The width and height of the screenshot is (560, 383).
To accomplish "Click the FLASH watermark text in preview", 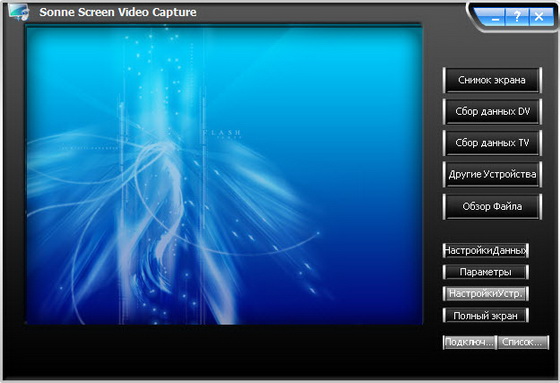I will pyautogui.click(x=221, y=134).
